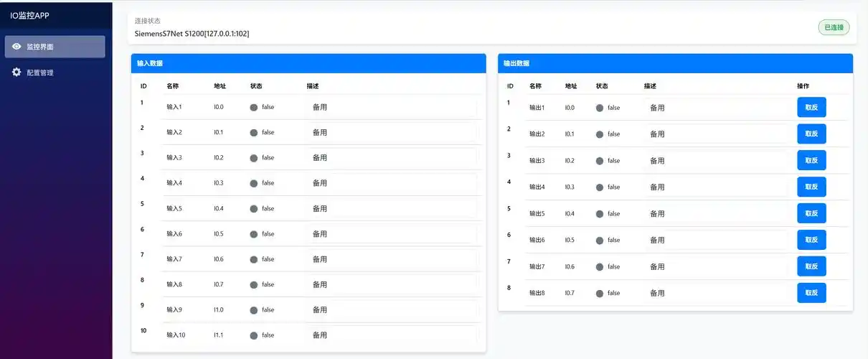
Task: Click the 输入9 description field
Action: pyautogui.click(x=392, y=309)
